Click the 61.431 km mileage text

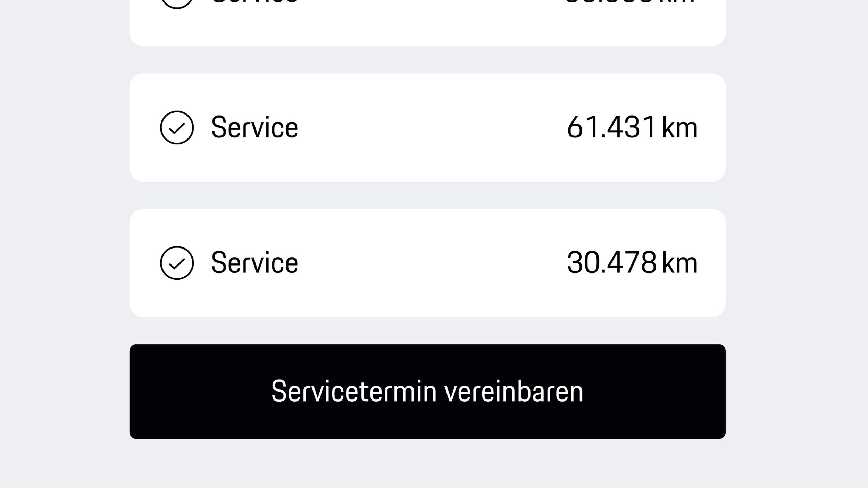(633, 127)
